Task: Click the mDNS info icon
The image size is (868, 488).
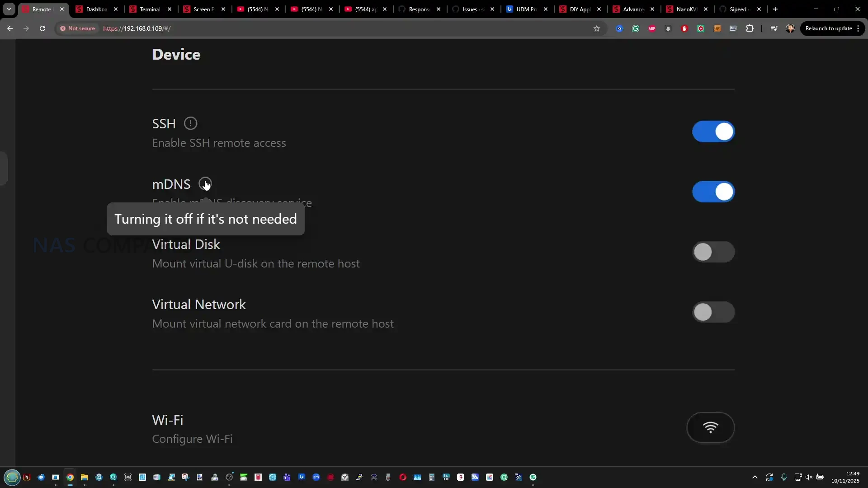Action: tap(205, 184)
